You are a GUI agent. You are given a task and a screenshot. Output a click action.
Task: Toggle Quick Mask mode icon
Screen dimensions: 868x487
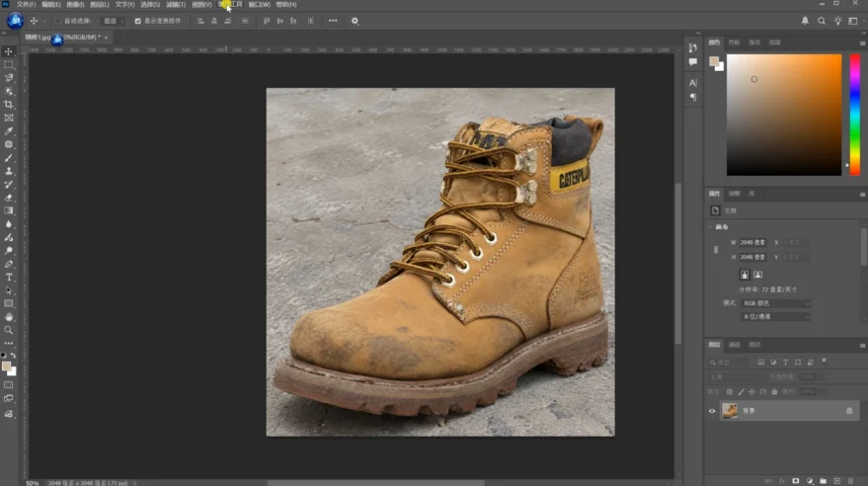9,385
